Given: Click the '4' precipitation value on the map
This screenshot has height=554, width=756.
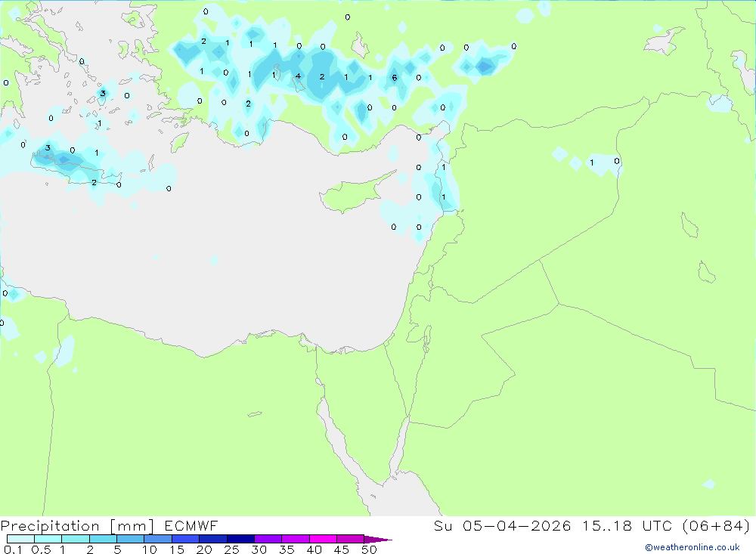Looking at the screenshot, I should click(x=298, y=76).
